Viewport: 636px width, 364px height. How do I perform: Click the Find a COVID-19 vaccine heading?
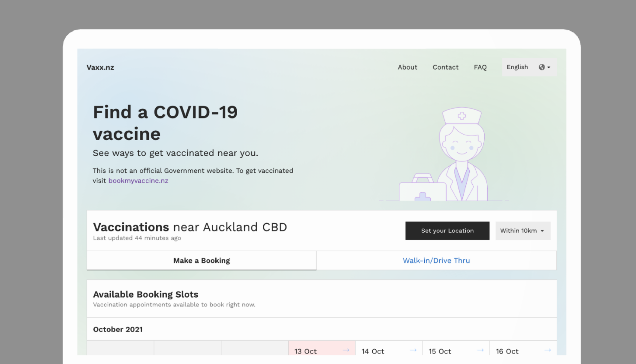click(165, 123)
